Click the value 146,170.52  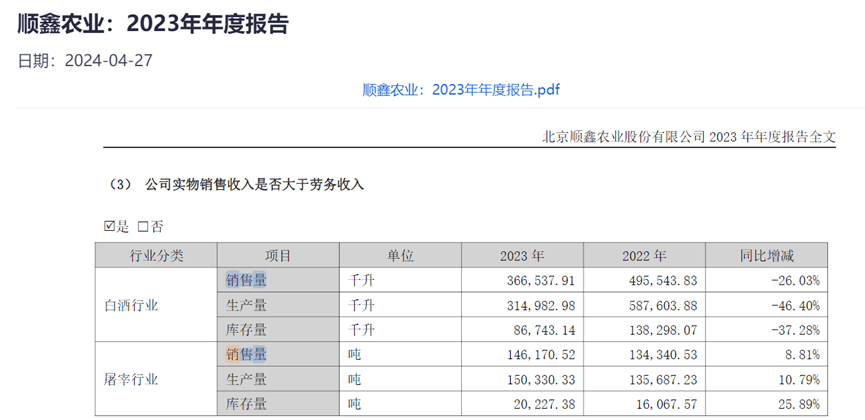(x=541, y=355)
